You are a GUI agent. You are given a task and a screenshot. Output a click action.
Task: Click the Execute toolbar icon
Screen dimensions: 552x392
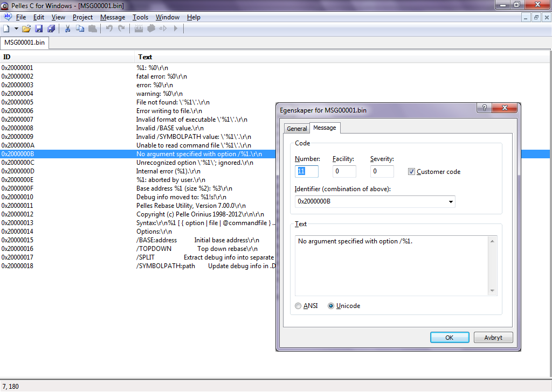163,29
